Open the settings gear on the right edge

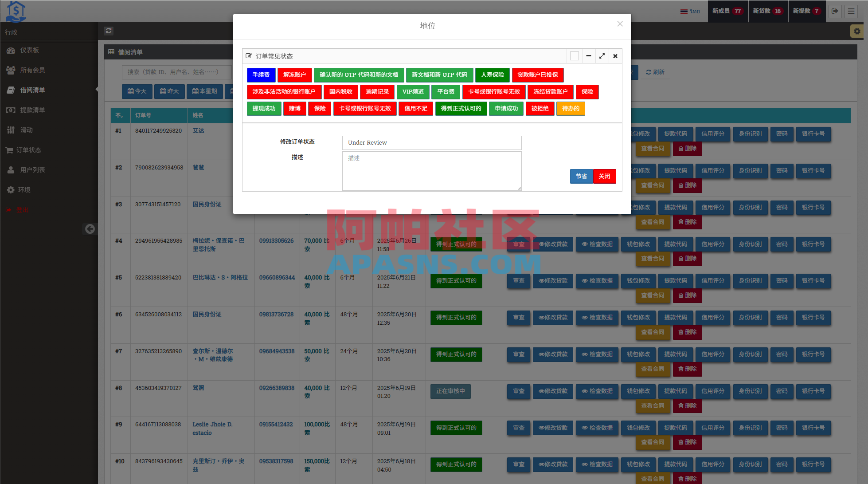(856, 31)
